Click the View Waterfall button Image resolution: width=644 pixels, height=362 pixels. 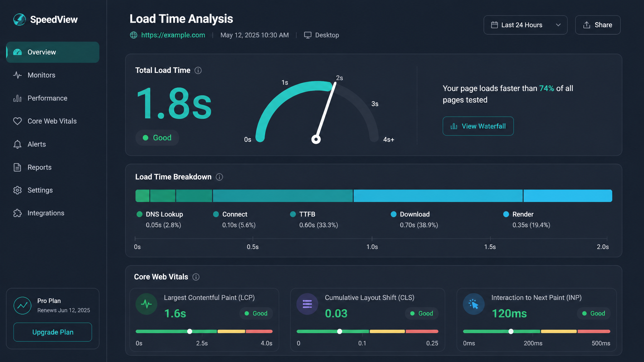[x=478, y=126]
